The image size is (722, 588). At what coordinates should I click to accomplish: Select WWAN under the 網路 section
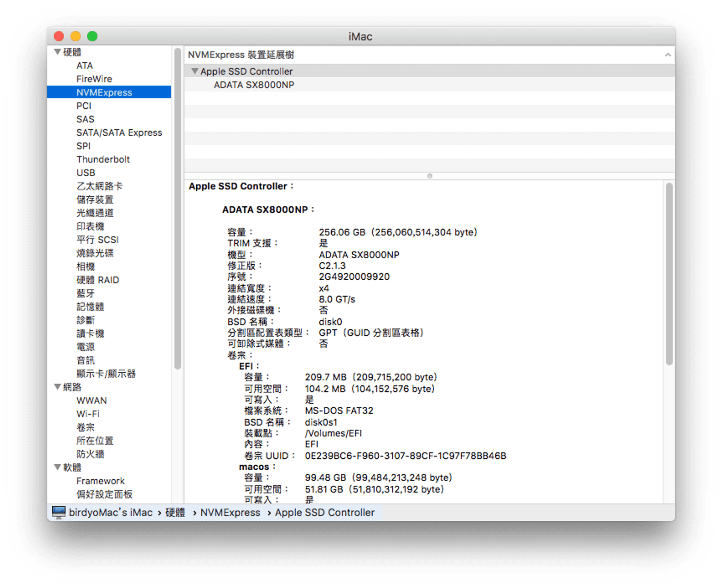coord(91,400)
